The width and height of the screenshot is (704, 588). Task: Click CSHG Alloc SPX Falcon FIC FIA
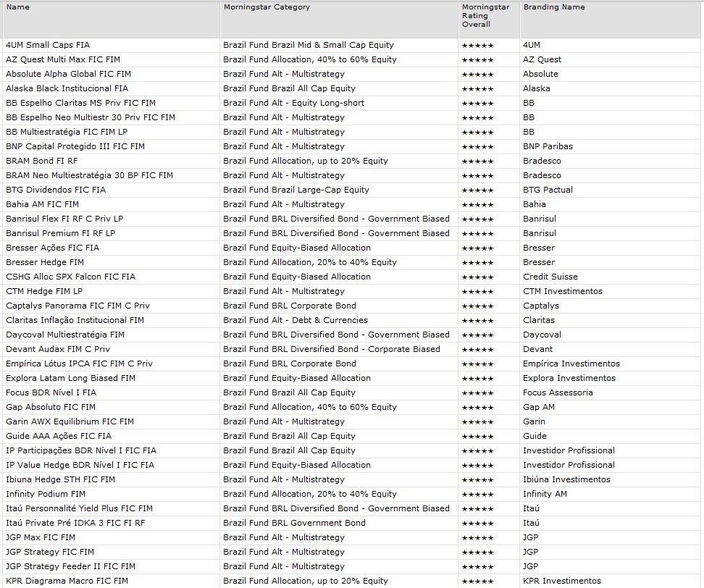[70, 277]
